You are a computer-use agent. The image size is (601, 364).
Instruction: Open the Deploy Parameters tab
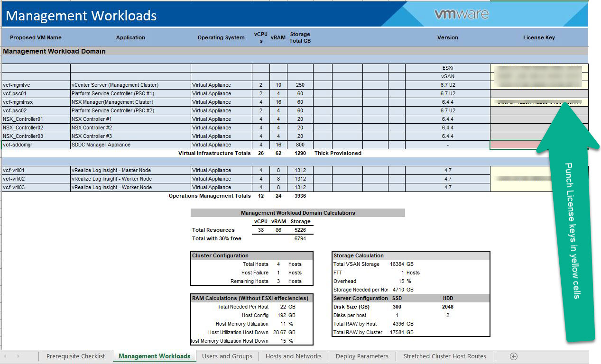(362, 356)
